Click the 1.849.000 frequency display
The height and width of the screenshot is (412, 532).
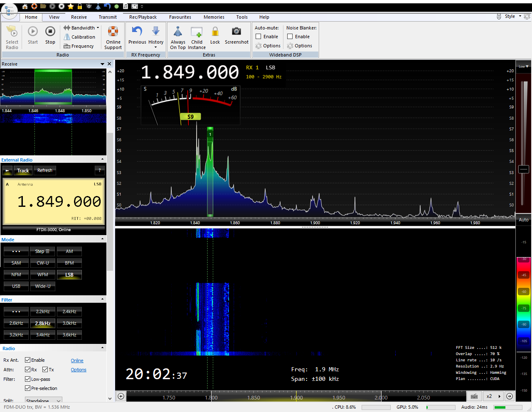tap(190, 72)
